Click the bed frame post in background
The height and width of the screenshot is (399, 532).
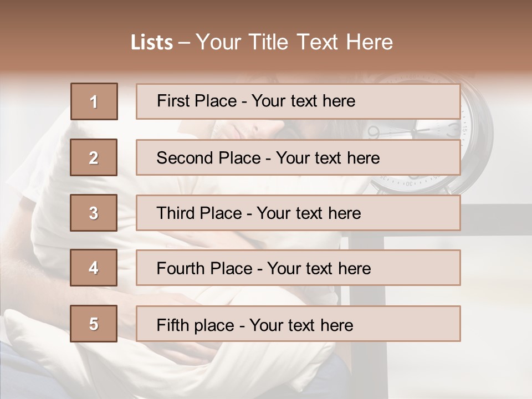pyautogui.click(x=368, y=315)
